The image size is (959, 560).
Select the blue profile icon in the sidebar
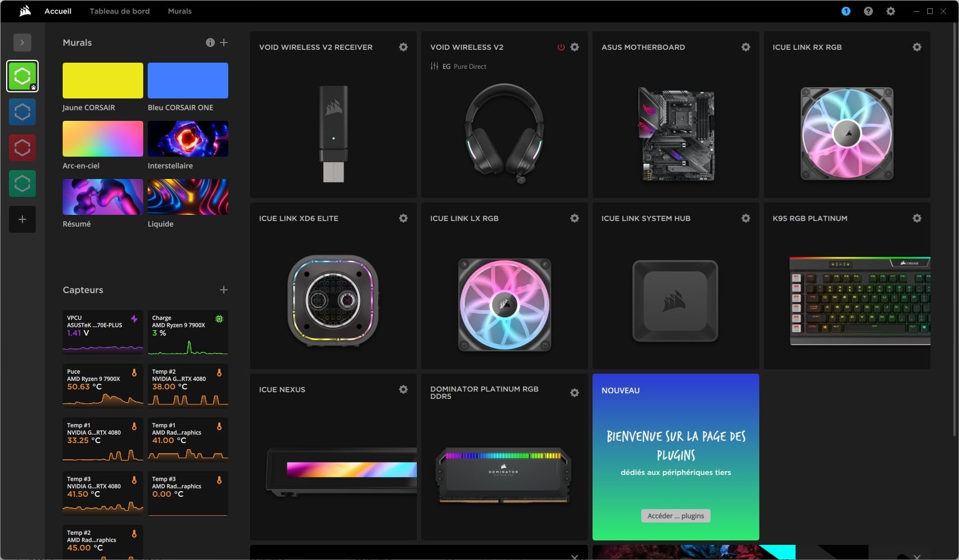pyautogui.click(x=22, y=112)
